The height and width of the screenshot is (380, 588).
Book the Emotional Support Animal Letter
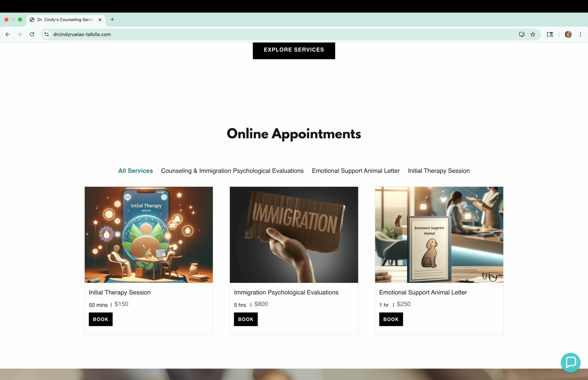click(391, 319)
